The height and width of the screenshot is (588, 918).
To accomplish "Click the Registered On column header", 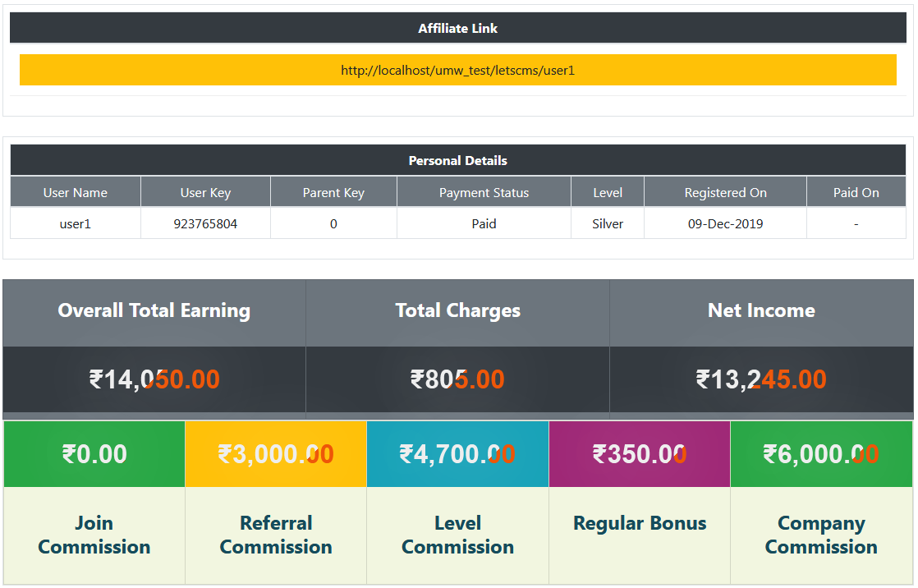I will click(x=725, y=193).
